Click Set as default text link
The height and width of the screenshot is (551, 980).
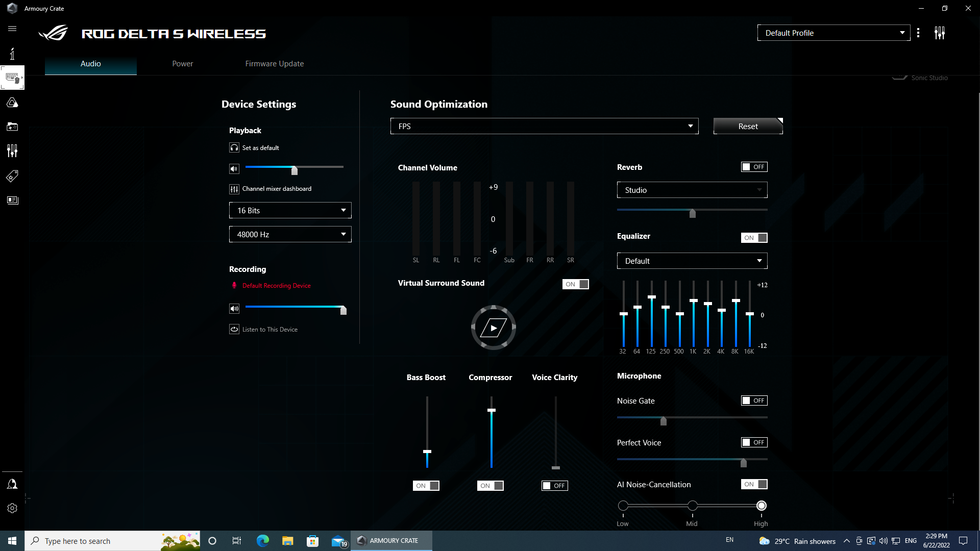tap(261, 148)
